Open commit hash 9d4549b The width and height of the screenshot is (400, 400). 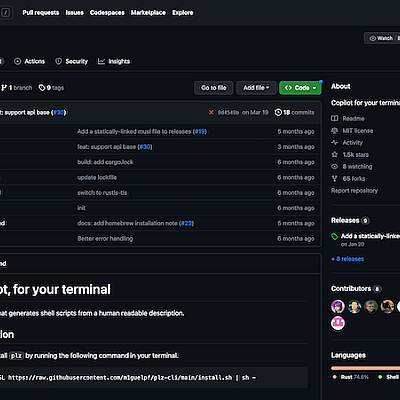coord(228,113)
